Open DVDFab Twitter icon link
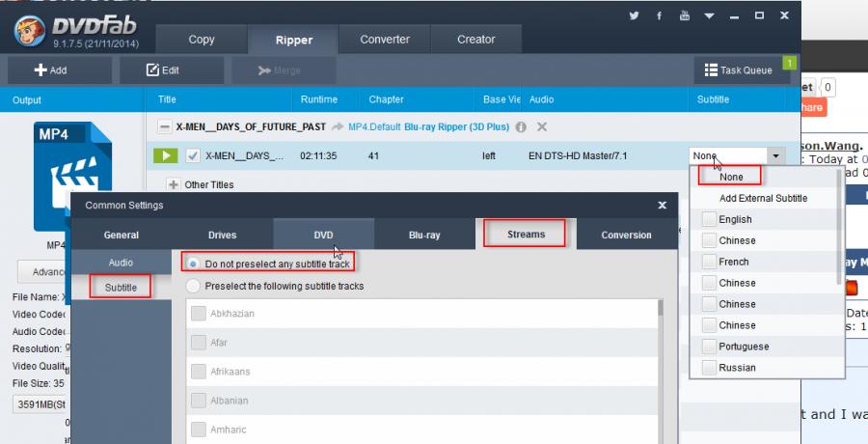Viewport: 868px width, 444px height. (635, 15)
